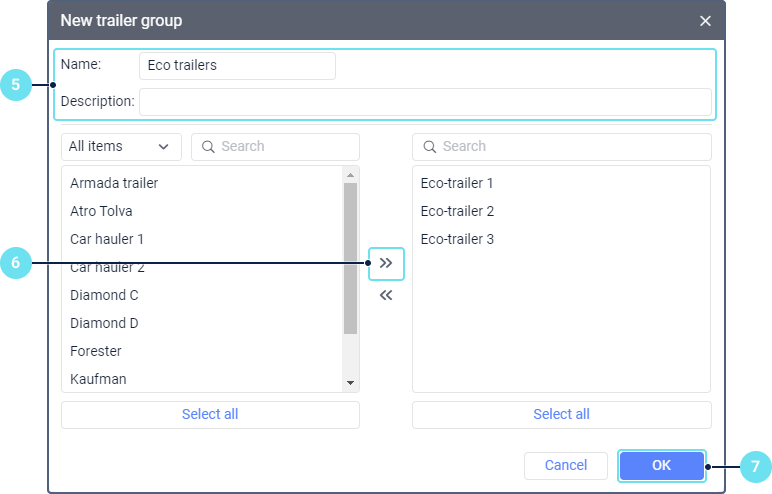Select Armada trailer in the left list

pos(114,183)
